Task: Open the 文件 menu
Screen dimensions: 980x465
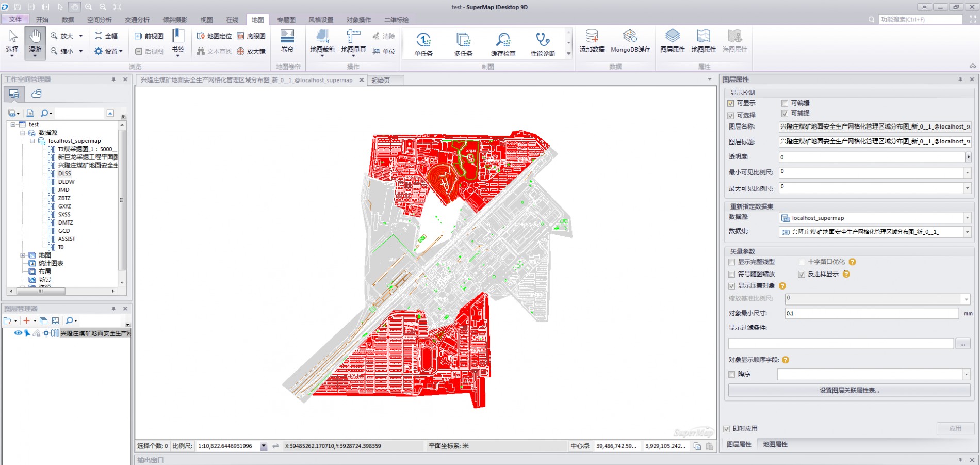Action: [x=15, y=20]
